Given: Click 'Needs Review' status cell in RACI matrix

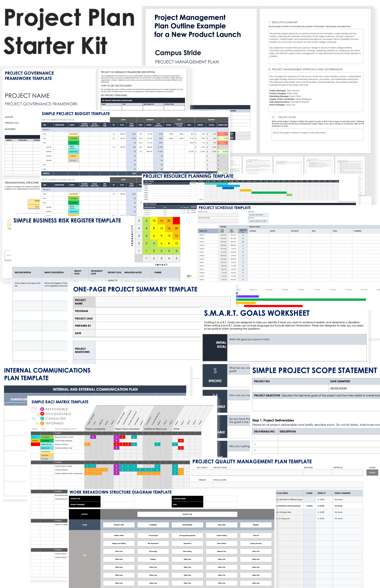Looking at the screenshot, I should tap(47, 444).
